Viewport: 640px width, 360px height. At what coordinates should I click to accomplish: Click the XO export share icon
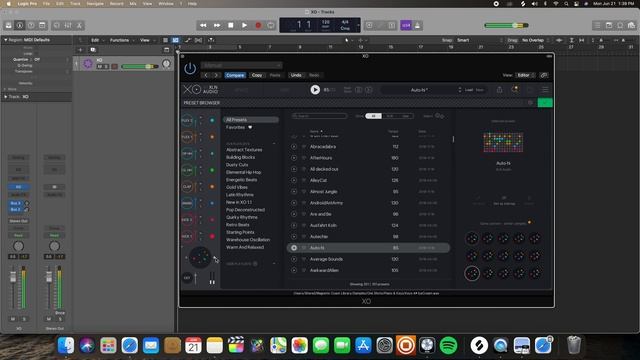coord(499,89)
